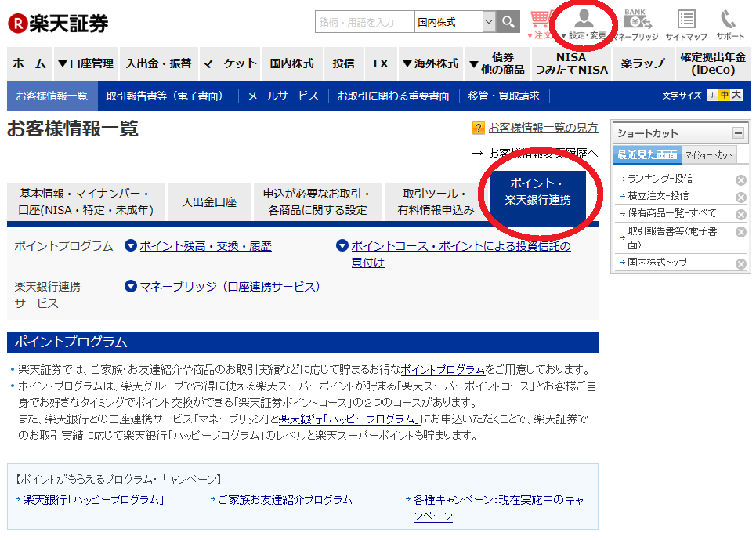Click the stock name search input field
The width and height of the screenshot is (756, 540).
(x=364, y=23)
